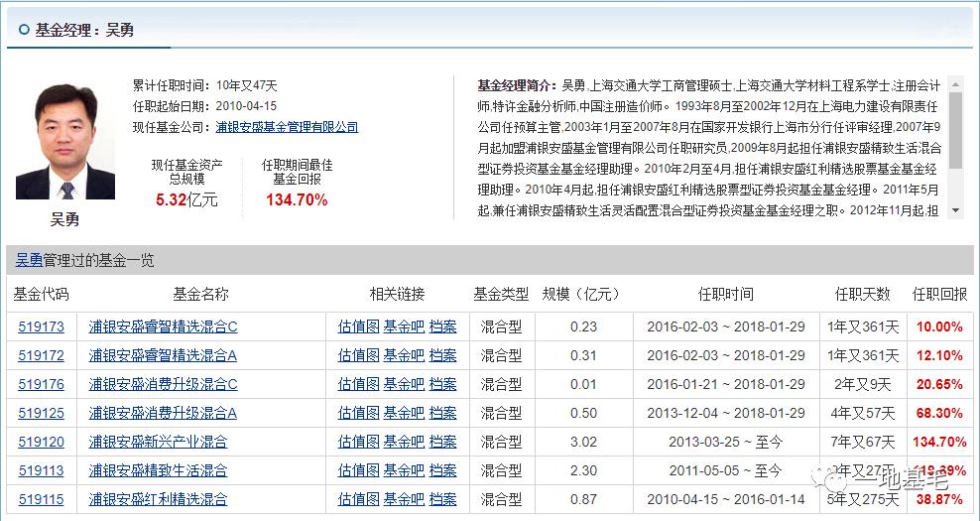Click 估值图 for fund 519113
This screenshot has height=521, width=980.
(x=359, y=470)
